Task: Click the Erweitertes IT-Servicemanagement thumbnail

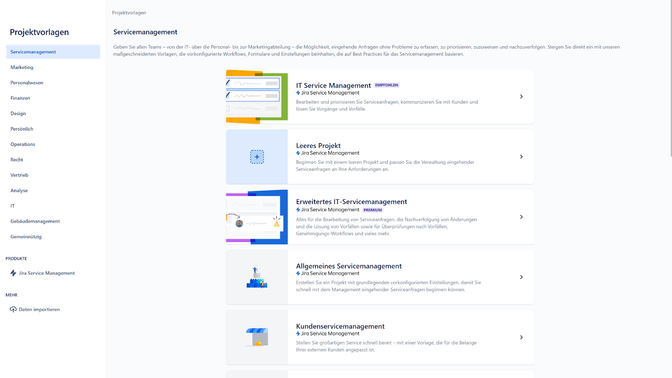Action: tap(257, 217)
